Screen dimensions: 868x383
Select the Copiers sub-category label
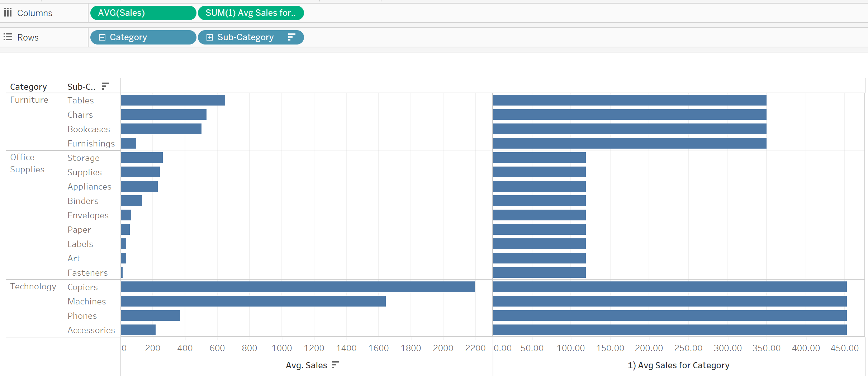coord(82,287)
